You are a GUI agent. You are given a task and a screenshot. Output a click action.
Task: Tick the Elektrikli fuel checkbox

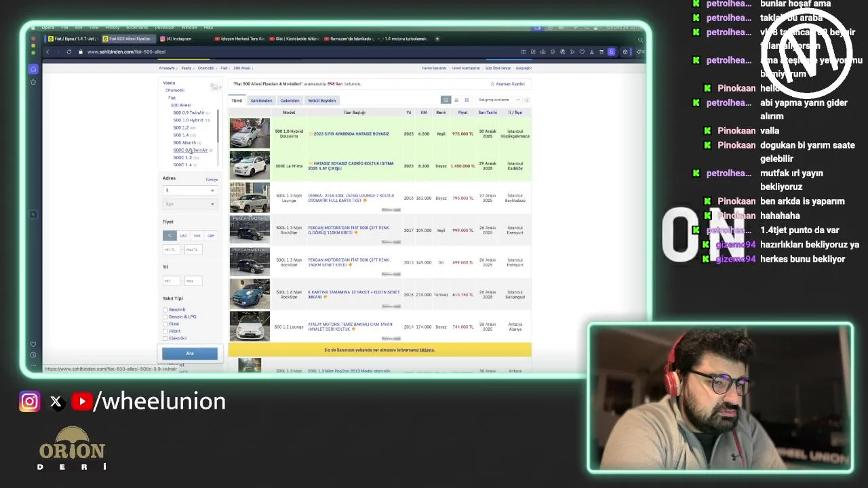(x=165, y=338)
